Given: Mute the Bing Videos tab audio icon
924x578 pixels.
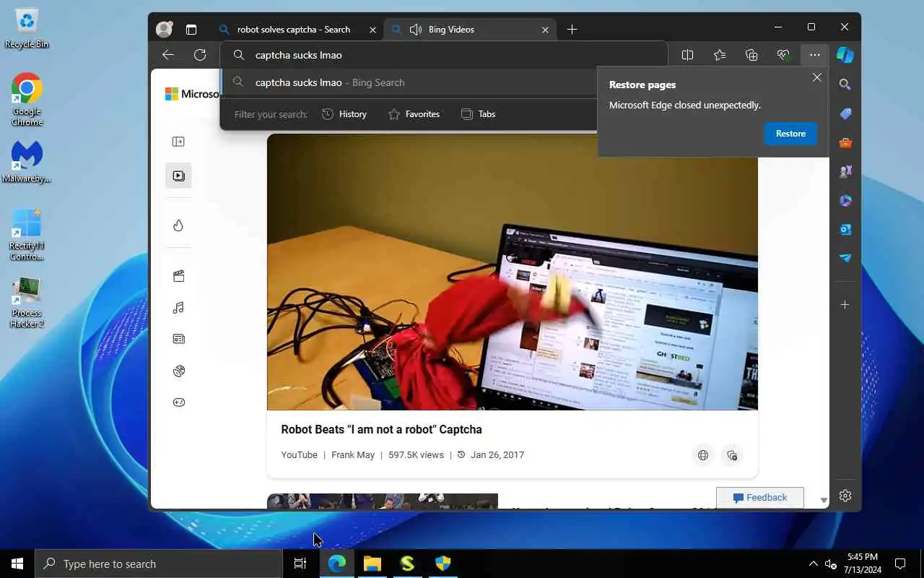Looking at the screenshot, I should click(415, 30).
